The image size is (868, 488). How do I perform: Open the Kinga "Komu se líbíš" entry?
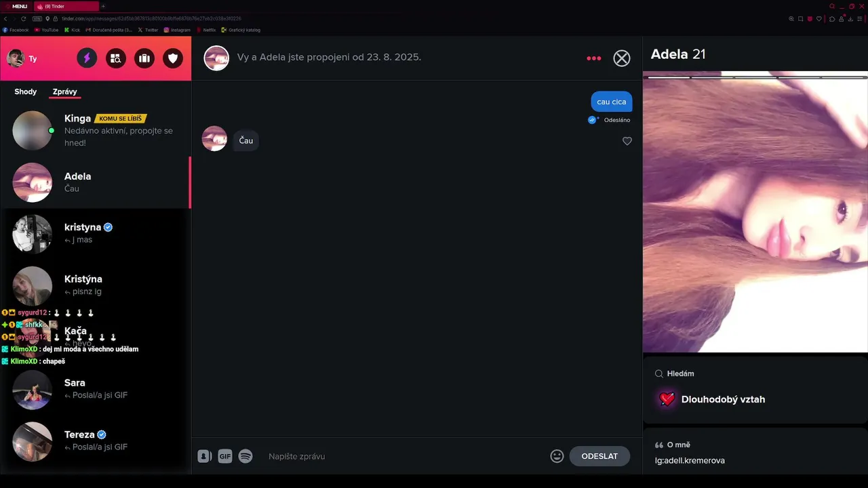96,130
